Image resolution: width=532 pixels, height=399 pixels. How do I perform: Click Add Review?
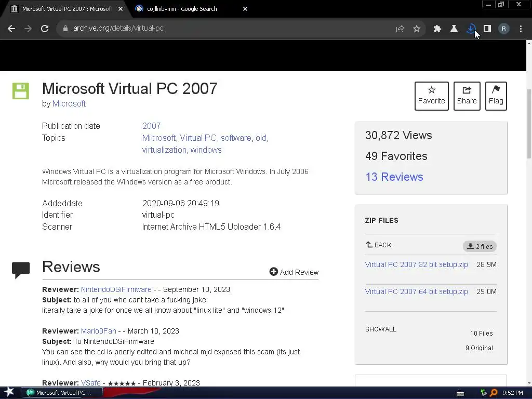pyautogui.click(x=294, y=272)
